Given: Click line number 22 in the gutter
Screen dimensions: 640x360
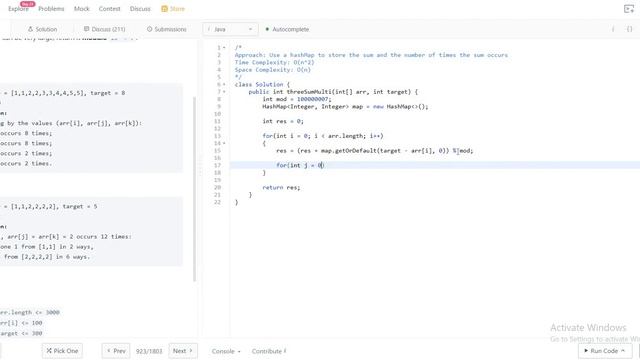Looking at the screenshot, I should 218,202.
